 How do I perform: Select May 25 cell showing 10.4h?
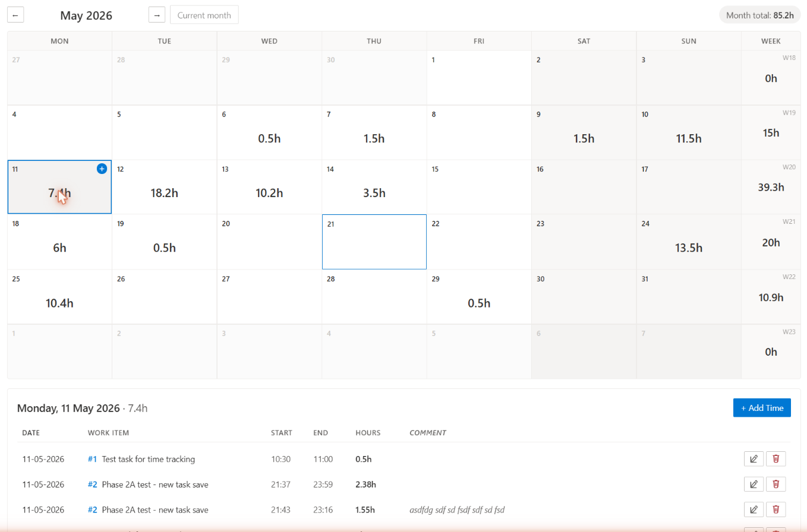pos(59,297)
